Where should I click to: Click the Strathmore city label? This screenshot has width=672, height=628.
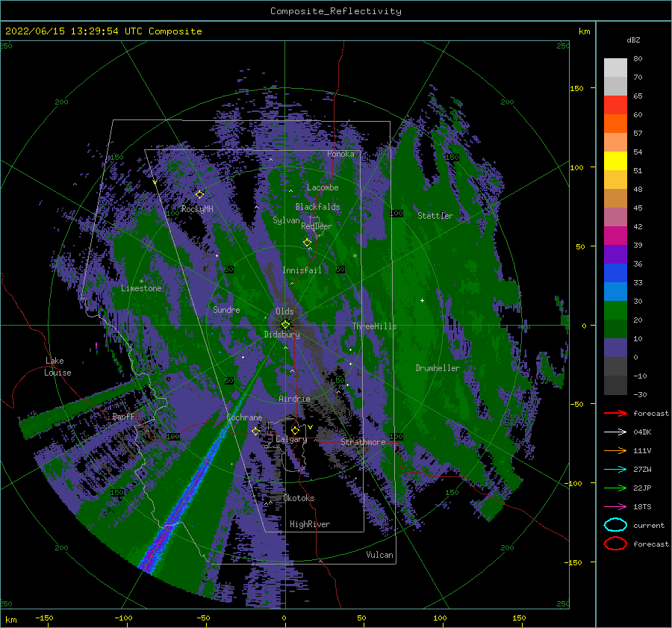[x=363, y=442]
